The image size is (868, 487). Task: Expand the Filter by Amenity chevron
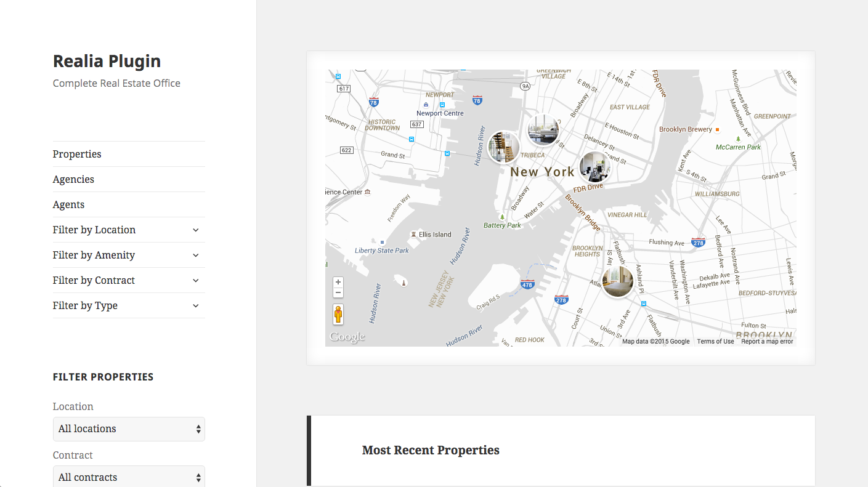196,255
